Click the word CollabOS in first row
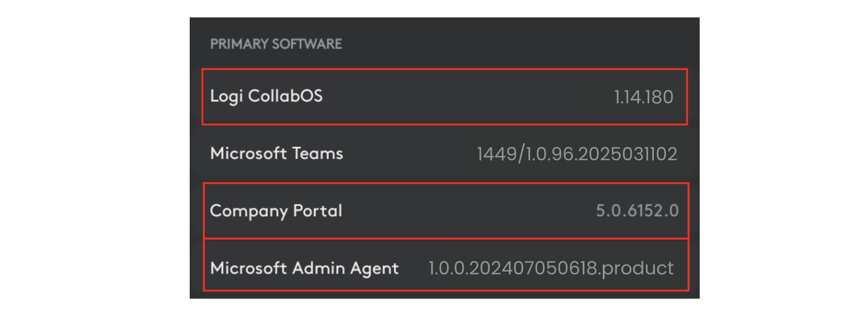The height and width of the screenshot is (315, 868). tap(285, 96)
